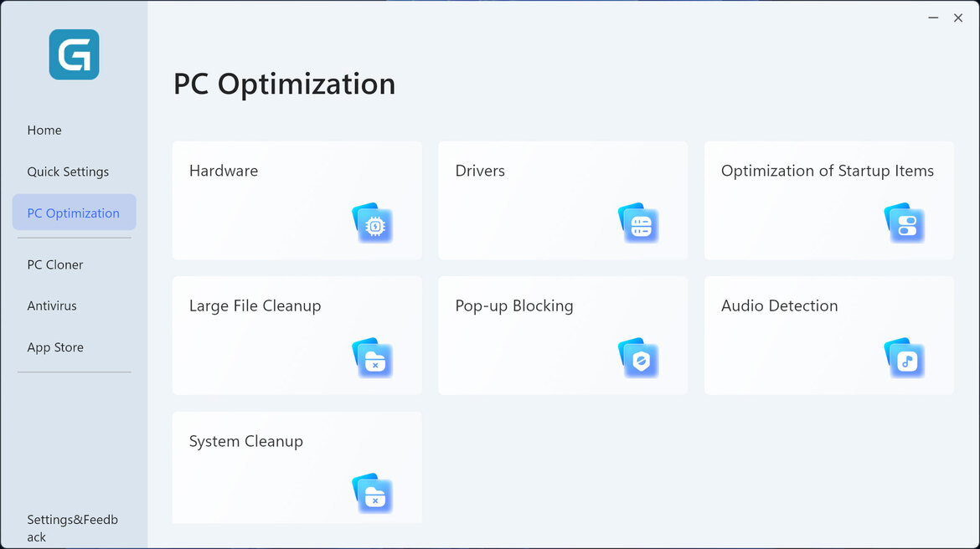This screenshot has height=549, width=980.
Task: Open Quick Settings from the sidebar
Action: [x=68, y=172]
